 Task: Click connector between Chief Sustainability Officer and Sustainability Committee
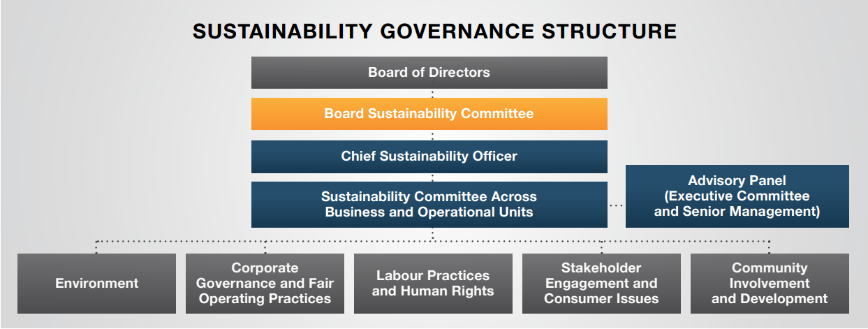pos(433,177)
